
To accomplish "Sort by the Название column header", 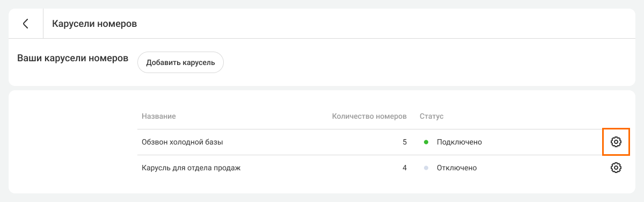I will tap(159, 116).
